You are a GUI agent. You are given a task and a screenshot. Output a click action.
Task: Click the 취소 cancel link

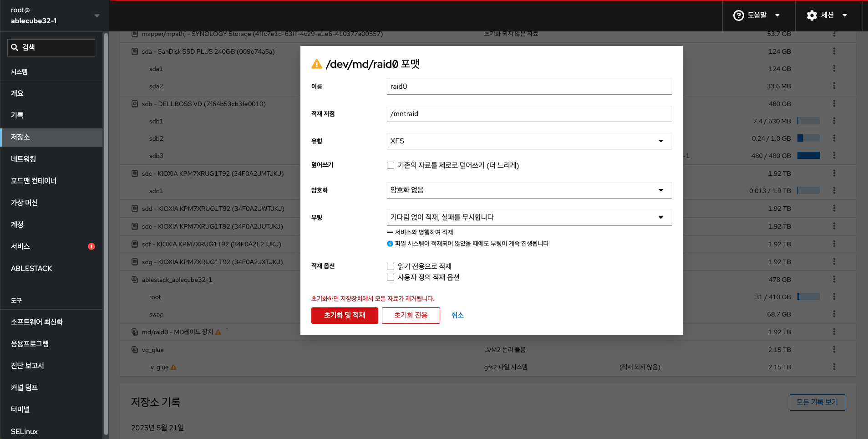pyautogui.click(x=457, y=315)
